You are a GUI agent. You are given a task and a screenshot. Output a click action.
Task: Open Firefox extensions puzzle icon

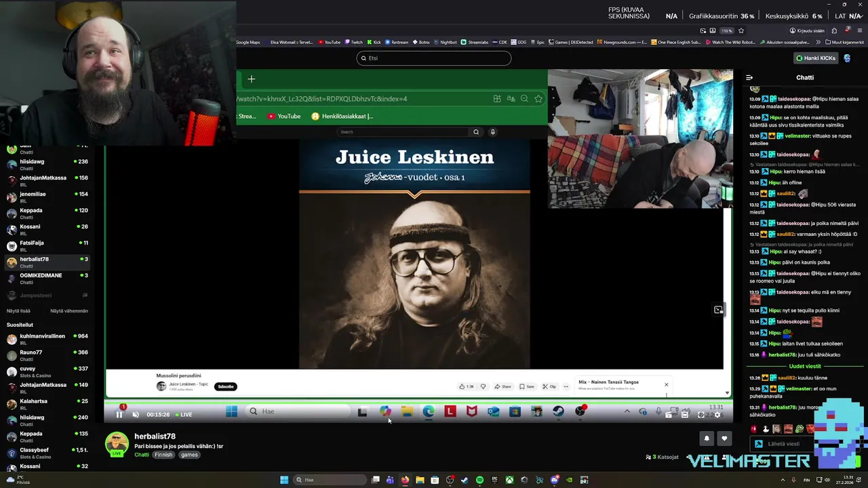[834, 30]
